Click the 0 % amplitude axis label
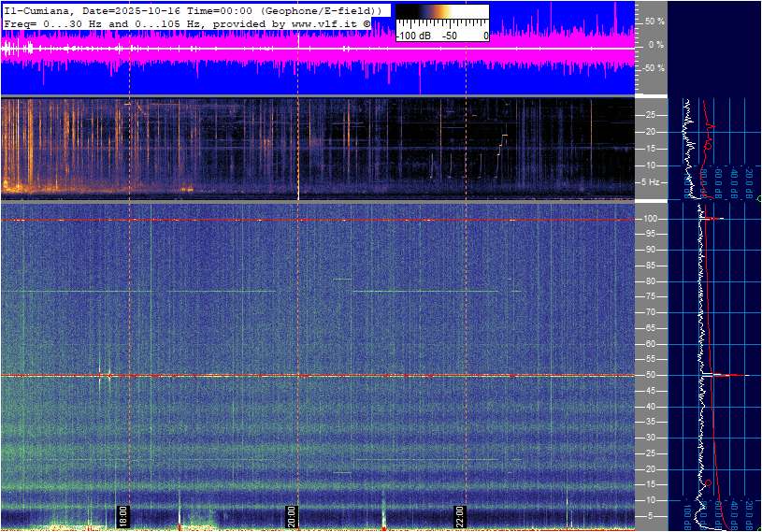 [x=656, y=44]
